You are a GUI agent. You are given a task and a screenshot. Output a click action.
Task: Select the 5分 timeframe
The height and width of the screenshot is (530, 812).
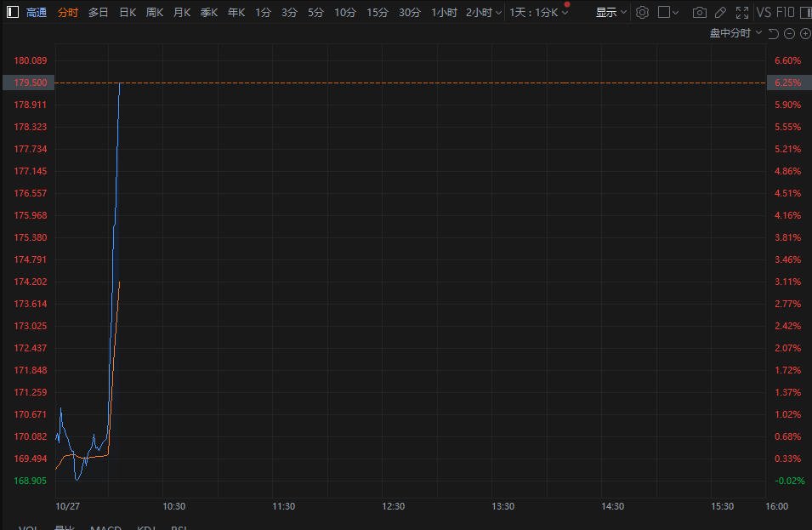point(315,12)
